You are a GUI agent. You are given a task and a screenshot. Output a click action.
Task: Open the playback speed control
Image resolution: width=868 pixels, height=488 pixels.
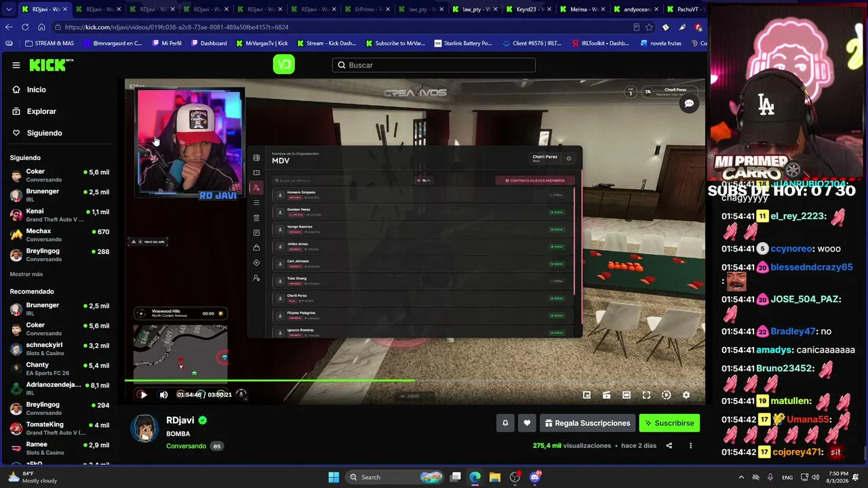pyautogui.click(x=666, y=395)
